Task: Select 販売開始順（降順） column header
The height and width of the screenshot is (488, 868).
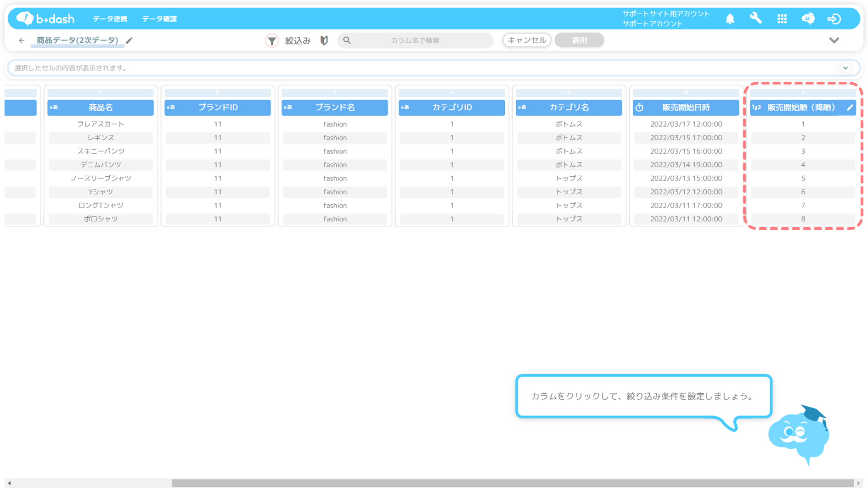Action: tap(803, 107)
